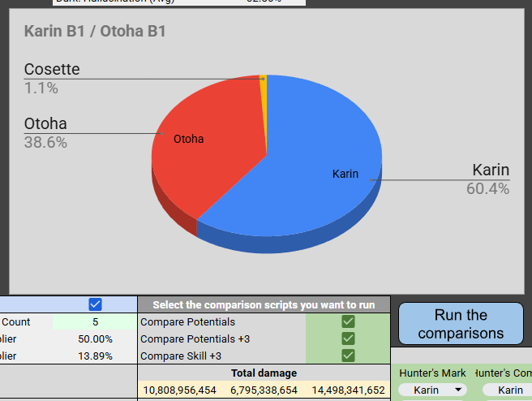The height and width of the screenshot is (401, 532).
Task: Toggle the blue checkbox above Count
Action: [x=95, y=304]
